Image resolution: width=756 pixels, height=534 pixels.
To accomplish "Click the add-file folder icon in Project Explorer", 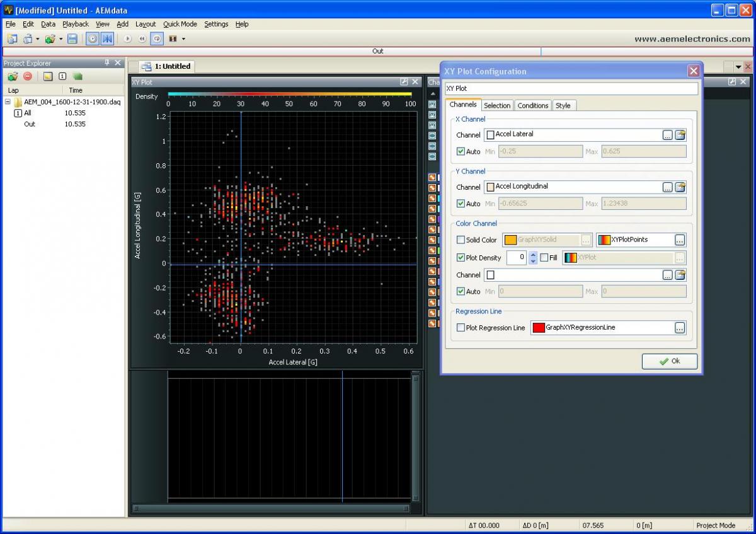I will click(x=13, y=76).
